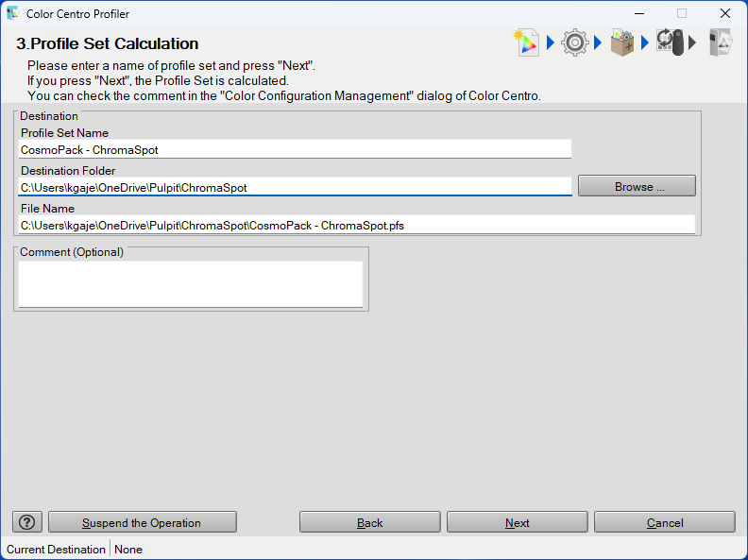
Task: Click Next to calculate the profile set
Action: [518, 522]
